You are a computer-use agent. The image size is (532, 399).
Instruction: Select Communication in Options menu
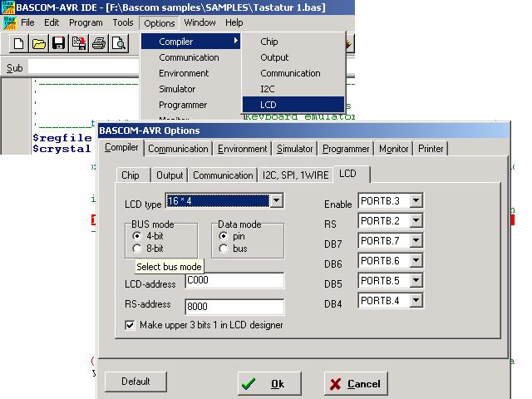click(x=190, y=57)
